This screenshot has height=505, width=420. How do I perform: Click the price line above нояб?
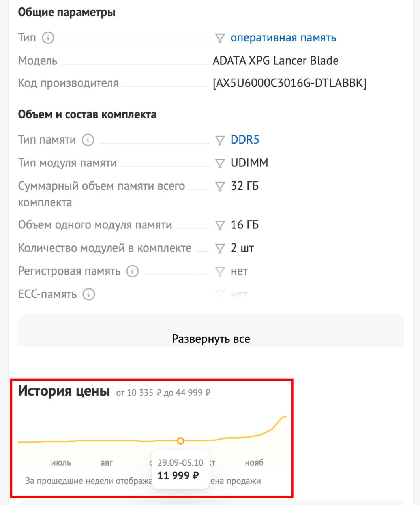click(254, 436)
